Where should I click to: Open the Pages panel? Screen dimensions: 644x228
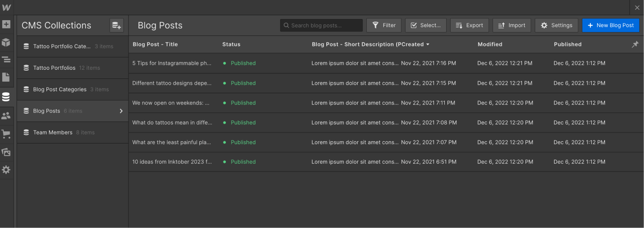6,78
